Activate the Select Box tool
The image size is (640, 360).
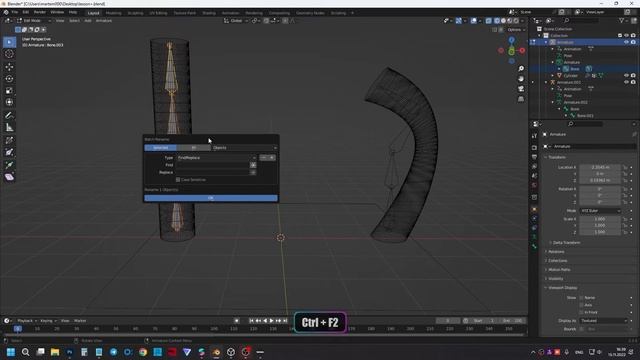point(9,42)
